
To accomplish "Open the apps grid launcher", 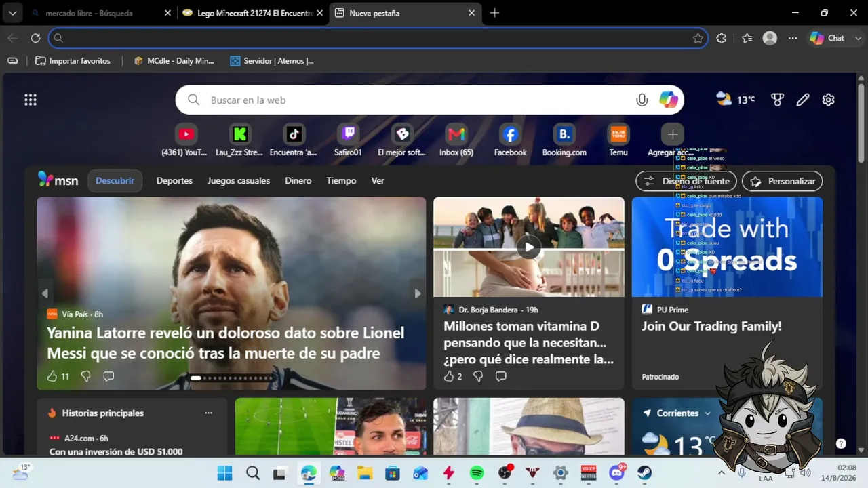I will click(31, 100).
